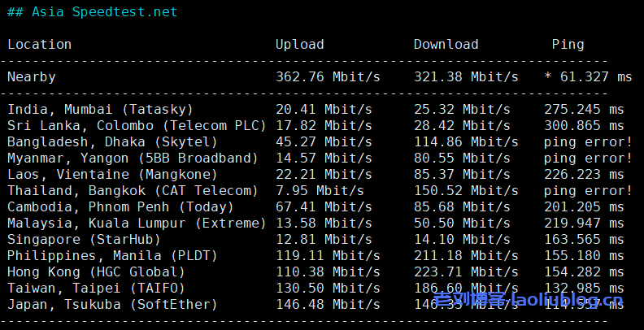Select India, Mumbai (Tatasky) entry
Image resolution: width=644 pixels, height=330 pixels.
100,110
